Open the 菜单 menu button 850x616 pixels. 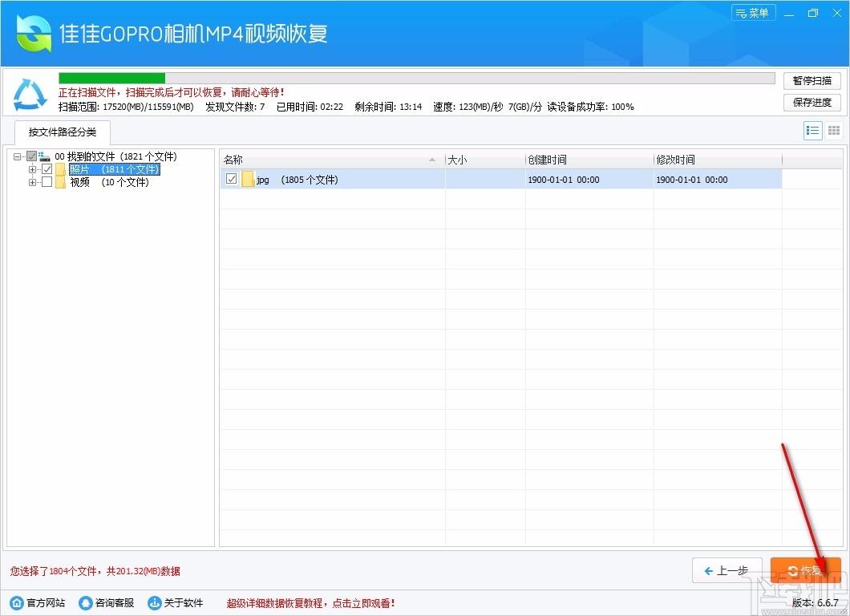coord(753,13)
